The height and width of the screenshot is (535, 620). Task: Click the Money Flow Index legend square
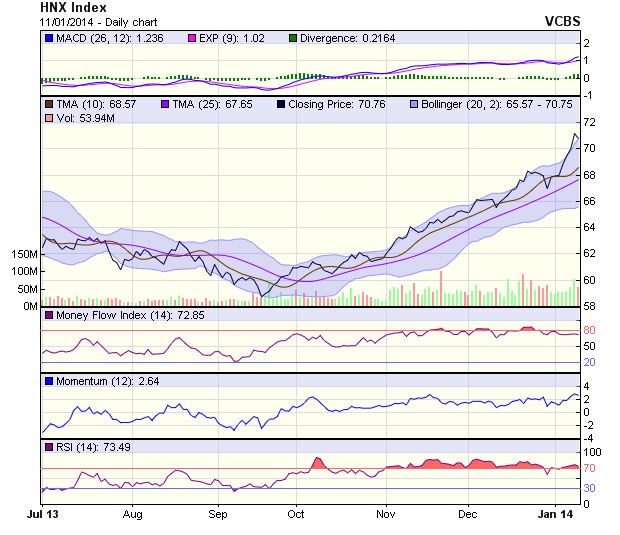pyautogui.click(x=49, y=316)
